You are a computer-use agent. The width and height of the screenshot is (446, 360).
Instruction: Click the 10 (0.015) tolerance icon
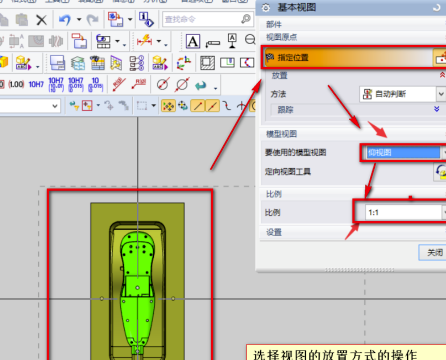point(96,84)
